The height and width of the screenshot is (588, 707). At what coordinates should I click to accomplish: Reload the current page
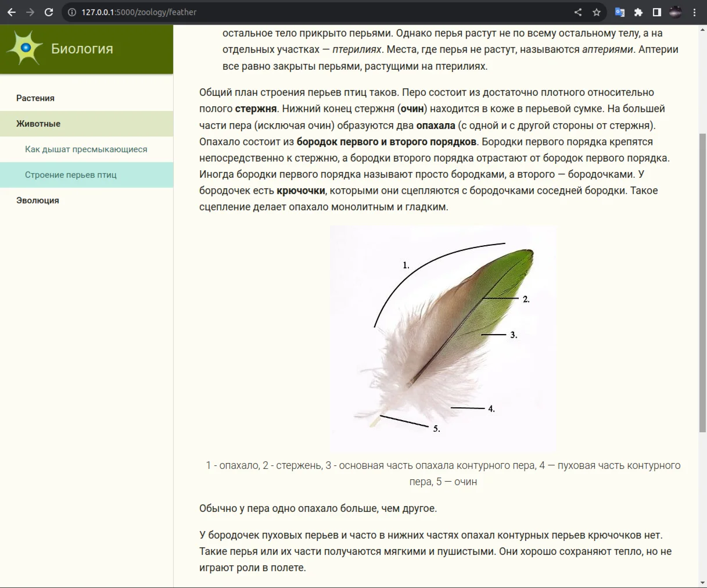tap(49, 12)
